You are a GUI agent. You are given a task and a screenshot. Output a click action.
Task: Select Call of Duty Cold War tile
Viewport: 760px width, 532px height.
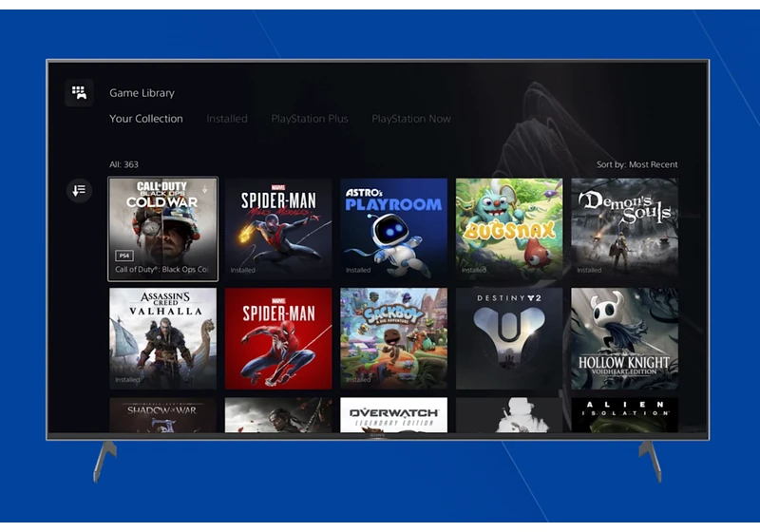[162, 229]
